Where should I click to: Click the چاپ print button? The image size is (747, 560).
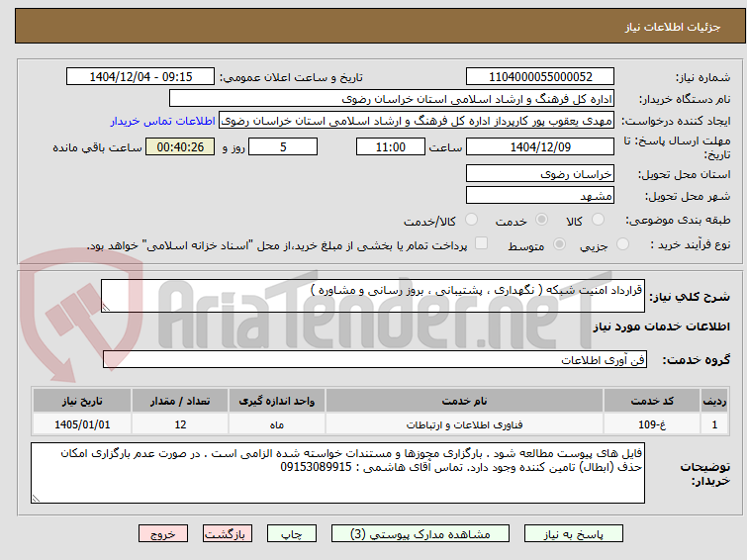(292, 534)
